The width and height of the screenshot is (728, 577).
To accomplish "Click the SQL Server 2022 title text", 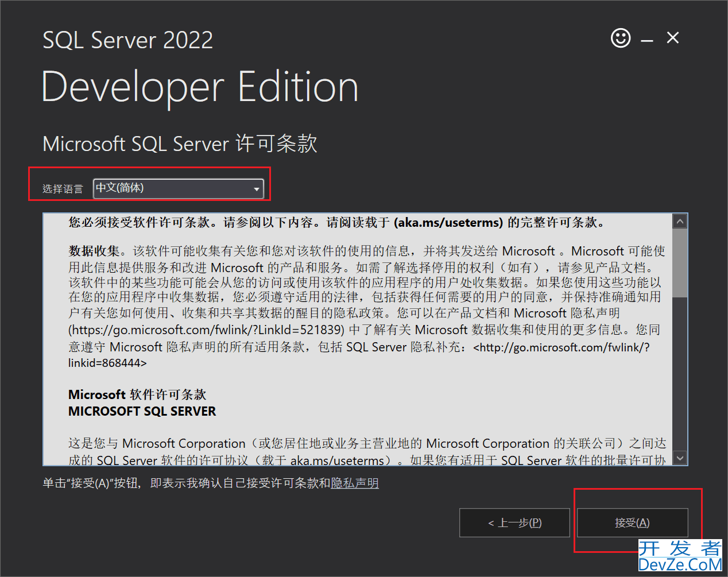I will point(128,40).
